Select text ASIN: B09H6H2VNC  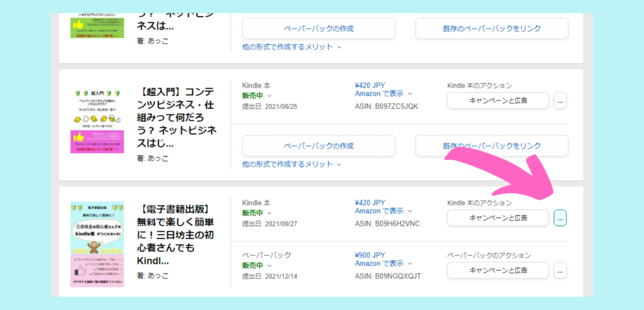click(387, 224)
